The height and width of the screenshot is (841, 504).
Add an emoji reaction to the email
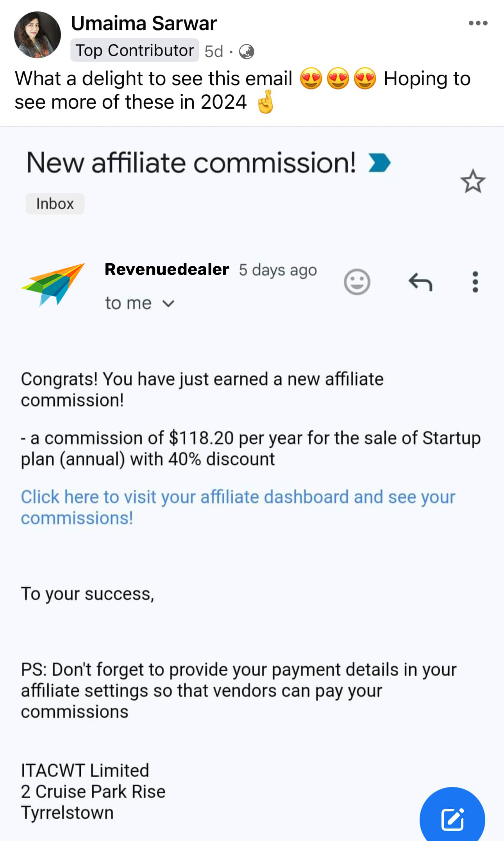click(357, 282)
